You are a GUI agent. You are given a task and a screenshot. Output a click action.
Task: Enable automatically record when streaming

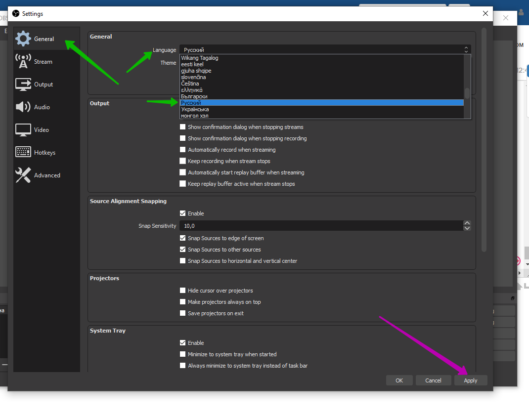(183, 150)
